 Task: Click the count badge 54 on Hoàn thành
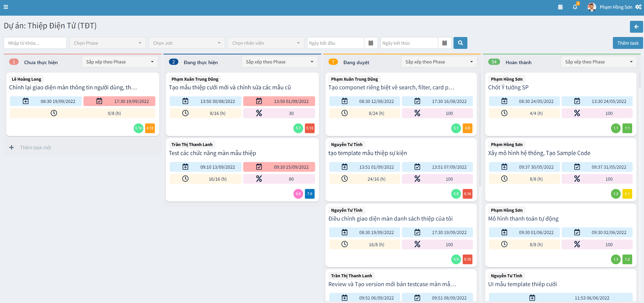click(494, 62)
